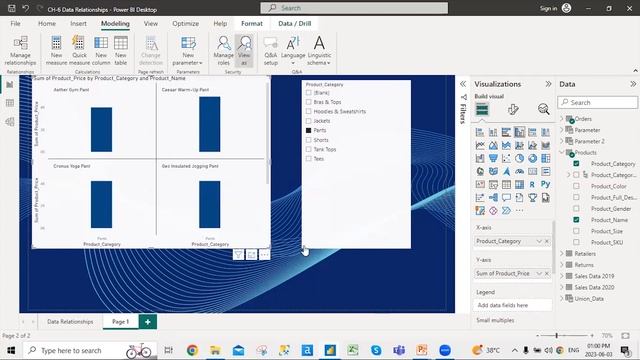This screenshot has width=640, height=360.
Task: Choose the R script visual icon
Action: click(532, 184)
